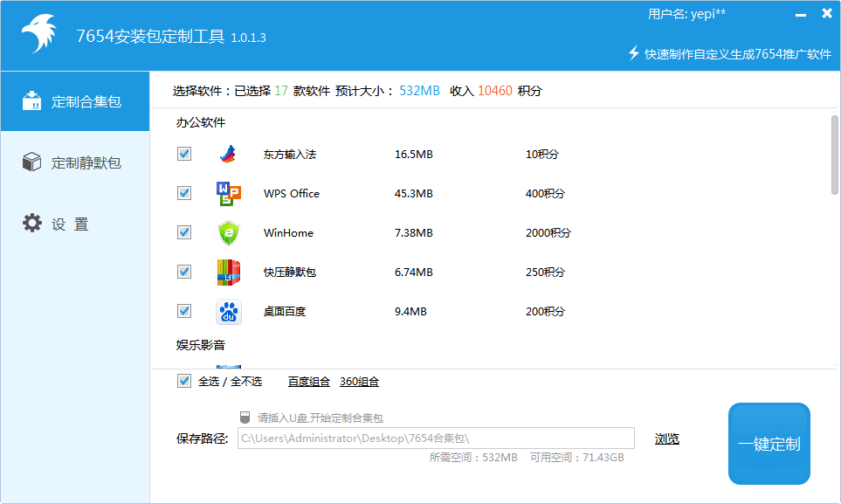The height and width of the screenshot is (504, 841).
Task: Click the USB drive icon near the hint
Action: (x=245, y=417)
